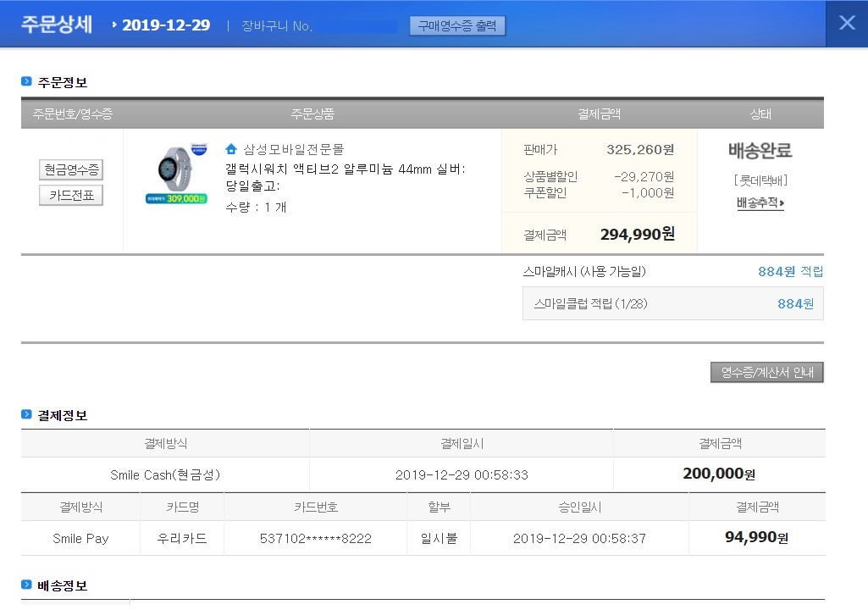This screenshot has height=610, width=868.
Task: Click the 배송추적 delivery tracking link
Action: tap(760, 202)
